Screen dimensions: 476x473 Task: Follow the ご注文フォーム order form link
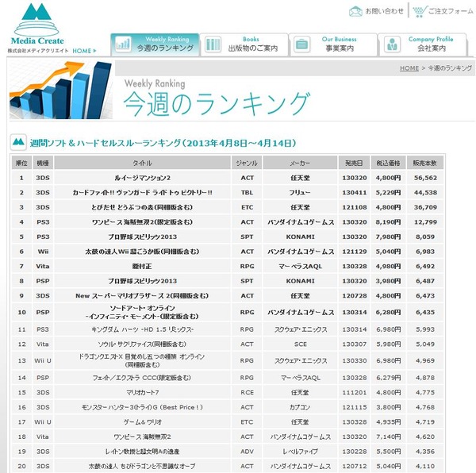pos(450,11)
